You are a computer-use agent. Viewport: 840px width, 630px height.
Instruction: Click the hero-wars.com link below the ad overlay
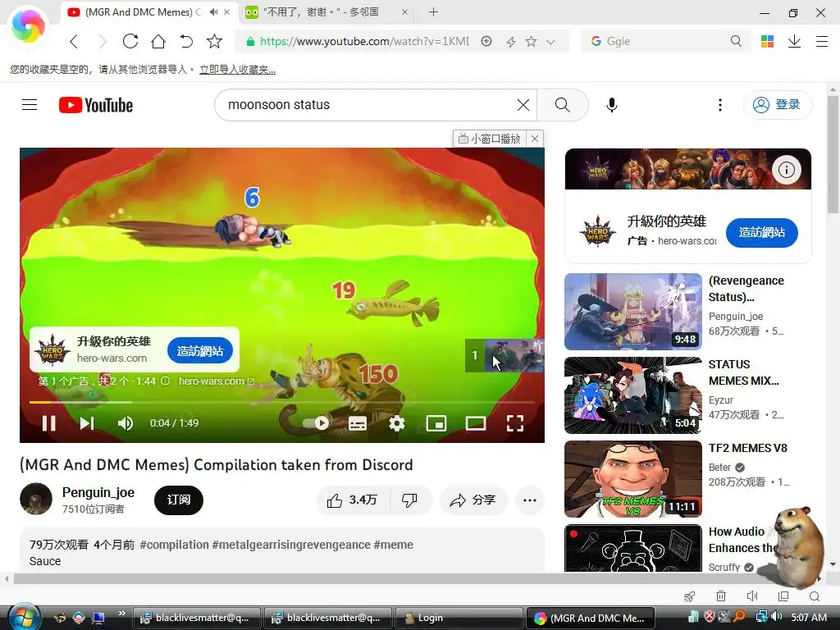tap(217, 381)
